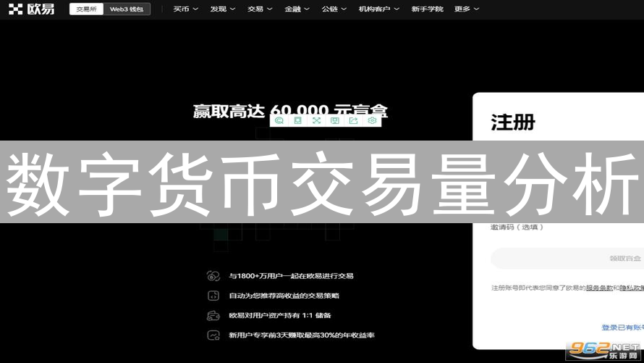Screen dimensions: 644x363
Task: Open the 服务条款 link
Action: pos(599,288)
